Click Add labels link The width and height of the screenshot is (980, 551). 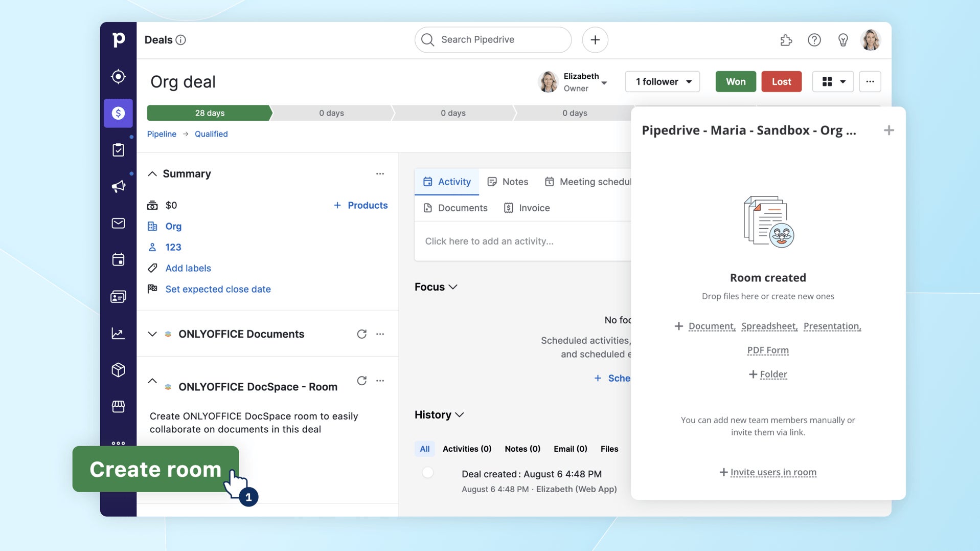[188, 268]
